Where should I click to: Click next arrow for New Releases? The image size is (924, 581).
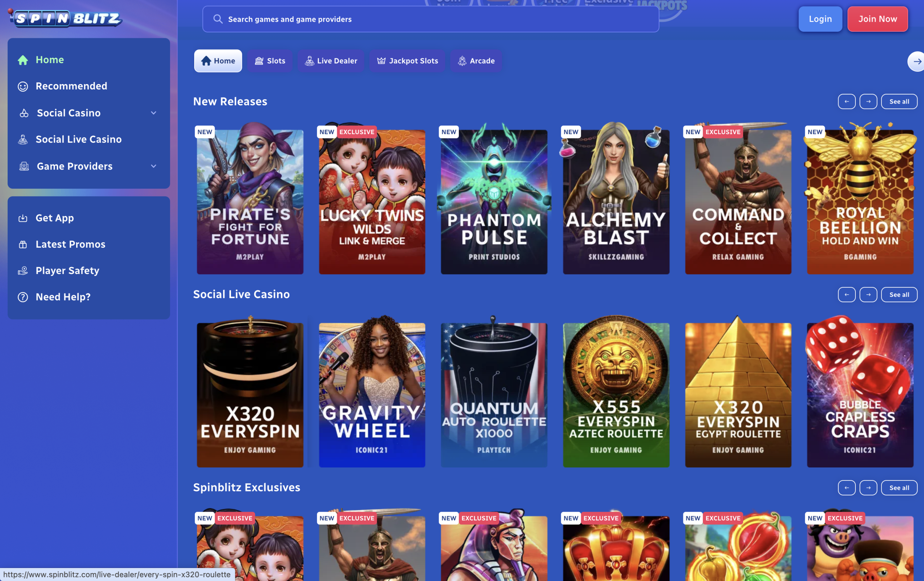coord(868,102)
